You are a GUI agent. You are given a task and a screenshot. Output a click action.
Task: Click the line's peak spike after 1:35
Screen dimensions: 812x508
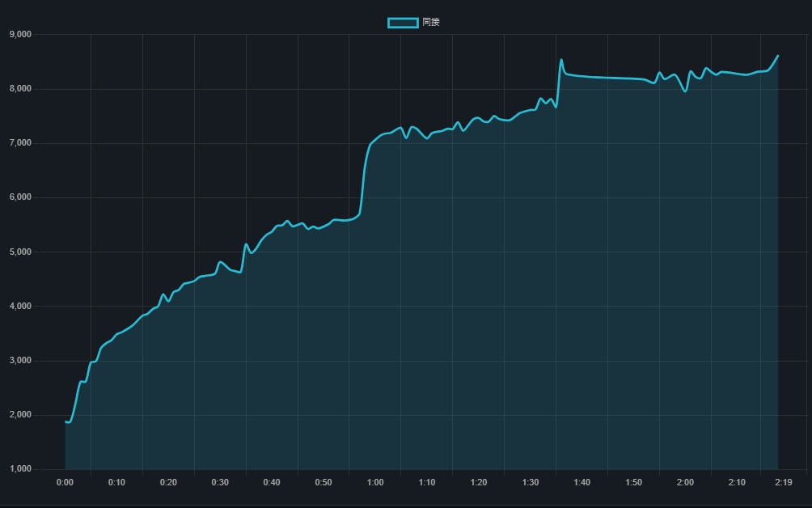pyautogui.click(x=561, y=60)
